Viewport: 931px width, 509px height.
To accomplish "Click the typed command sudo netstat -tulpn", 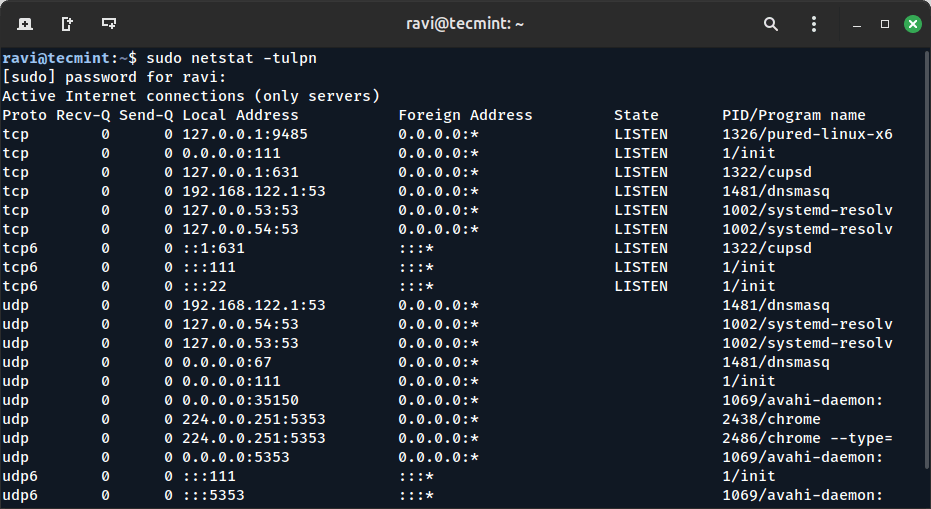I will (x=231, y=58).
